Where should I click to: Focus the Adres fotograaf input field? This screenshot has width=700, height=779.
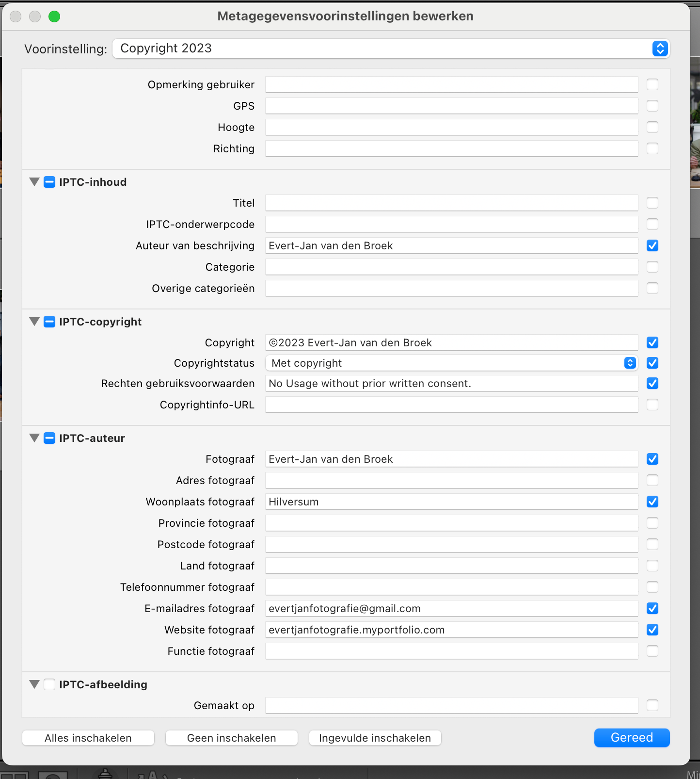point(451,480)
